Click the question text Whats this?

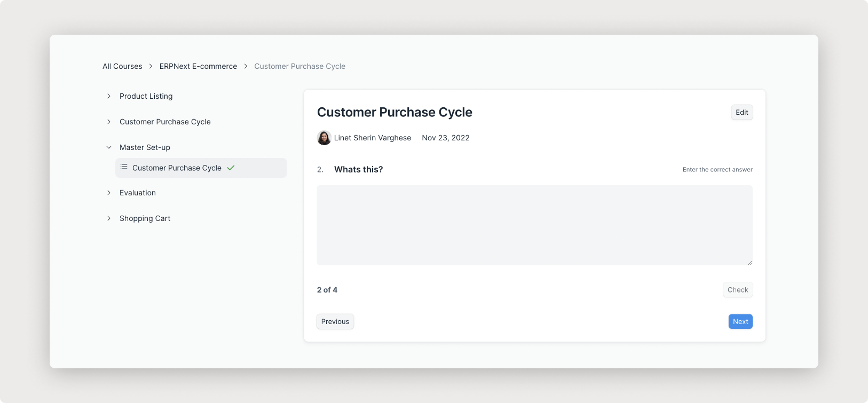click(x=358, y=169)
